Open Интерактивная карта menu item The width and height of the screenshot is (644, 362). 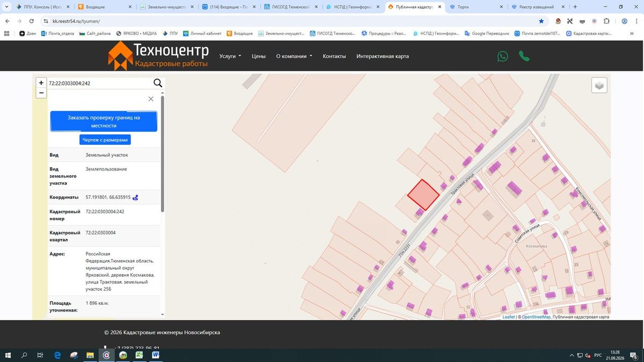tap(383, 56)
